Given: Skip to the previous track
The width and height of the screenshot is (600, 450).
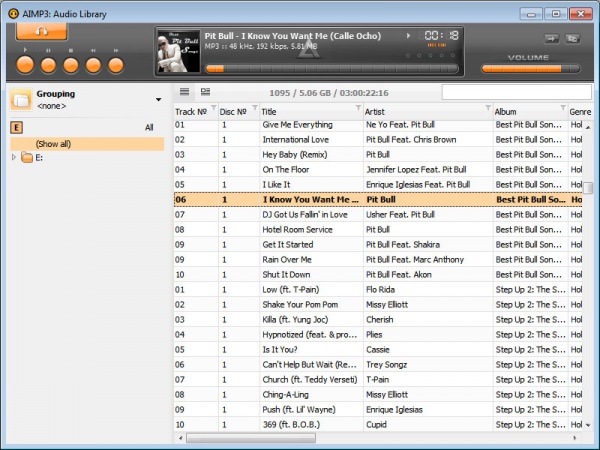Looking at the screenshot, I should [94, 66].
